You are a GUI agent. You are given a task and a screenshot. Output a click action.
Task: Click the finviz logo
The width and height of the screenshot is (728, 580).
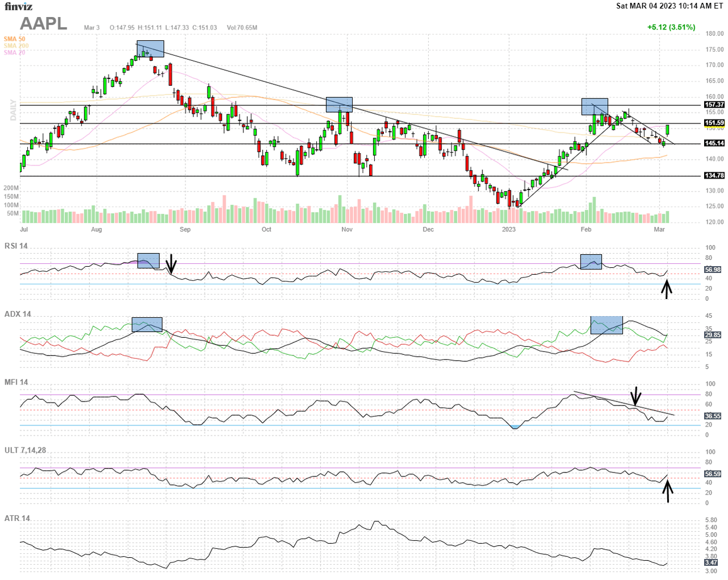[x=19, y=7]
